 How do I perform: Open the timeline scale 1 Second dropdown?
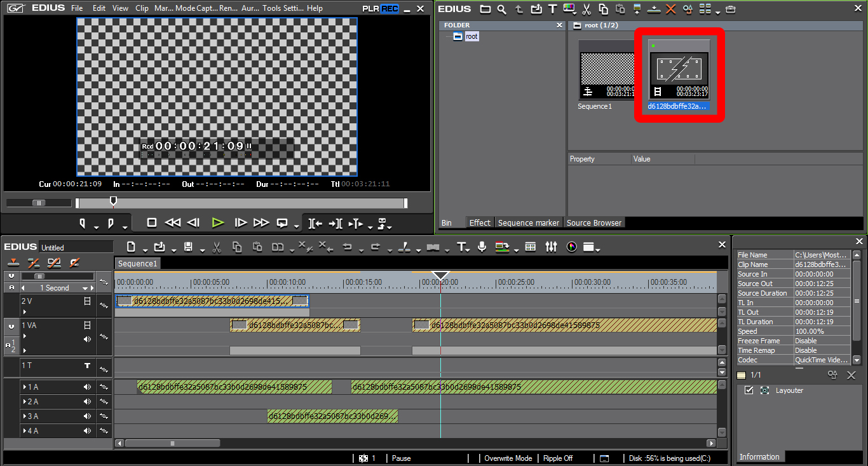pos(85,288)
